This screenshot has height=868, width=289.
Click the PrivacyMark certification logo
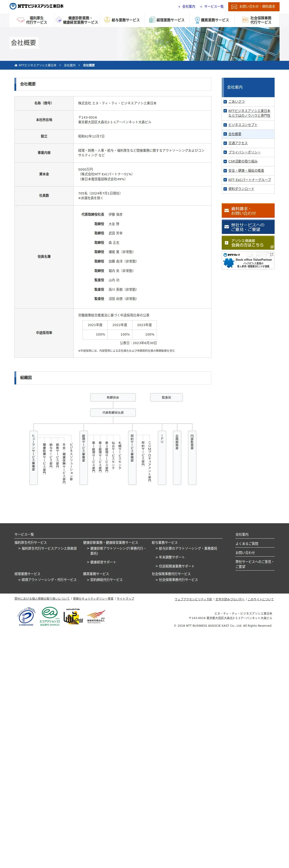point(26,616)
